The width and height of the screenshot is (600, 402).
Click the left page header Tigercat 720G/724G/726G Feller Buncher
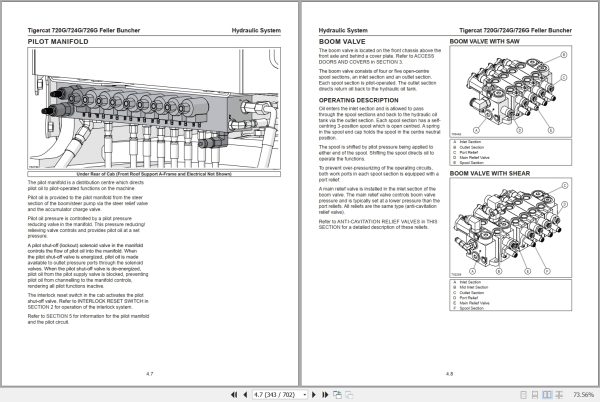[84, 30]
